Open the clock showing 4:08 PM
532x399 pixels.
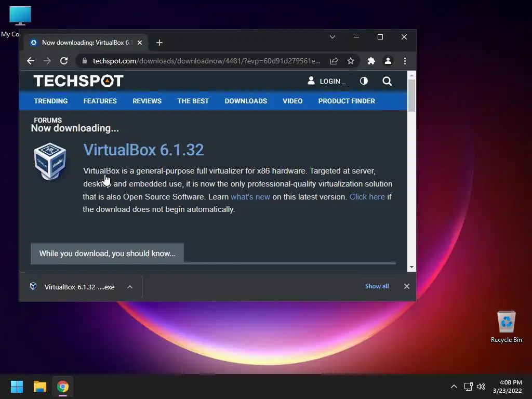[507, 387]
